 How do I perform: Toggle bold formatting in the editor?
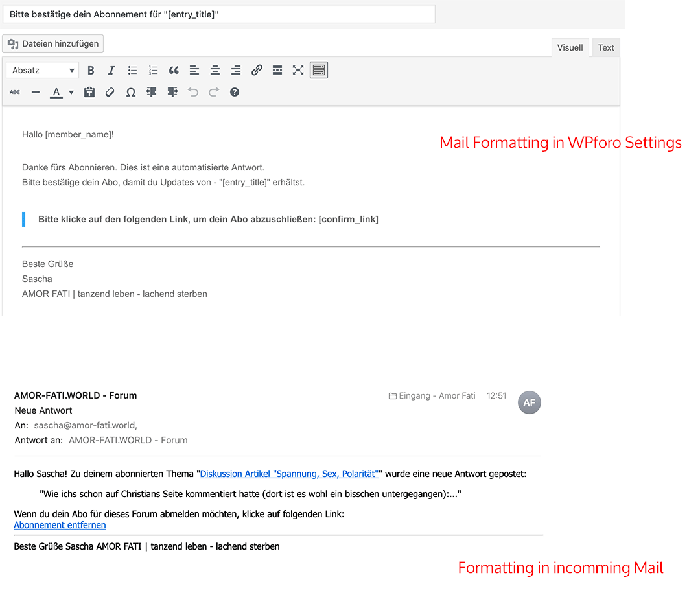[x=91, y=70]
